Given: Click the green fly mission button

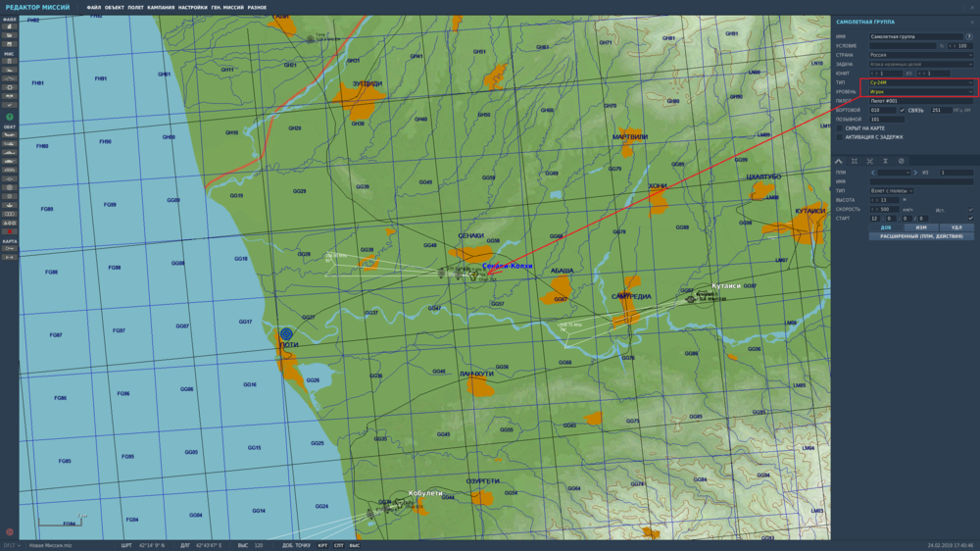Looking at the screenshot, I should 10,117.
